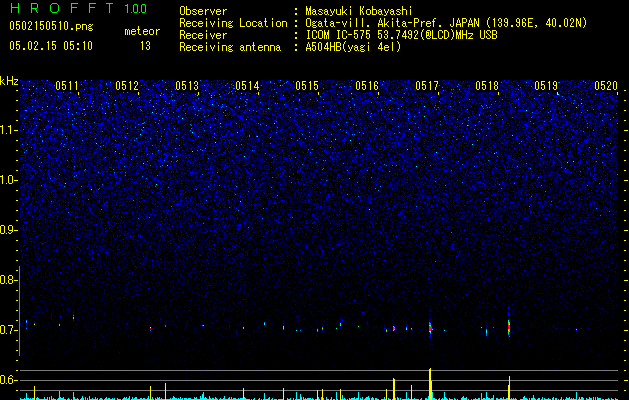This screenshot has height=400, width=629.
Task: Click the 0517 time marker
Action: point(427,86)
